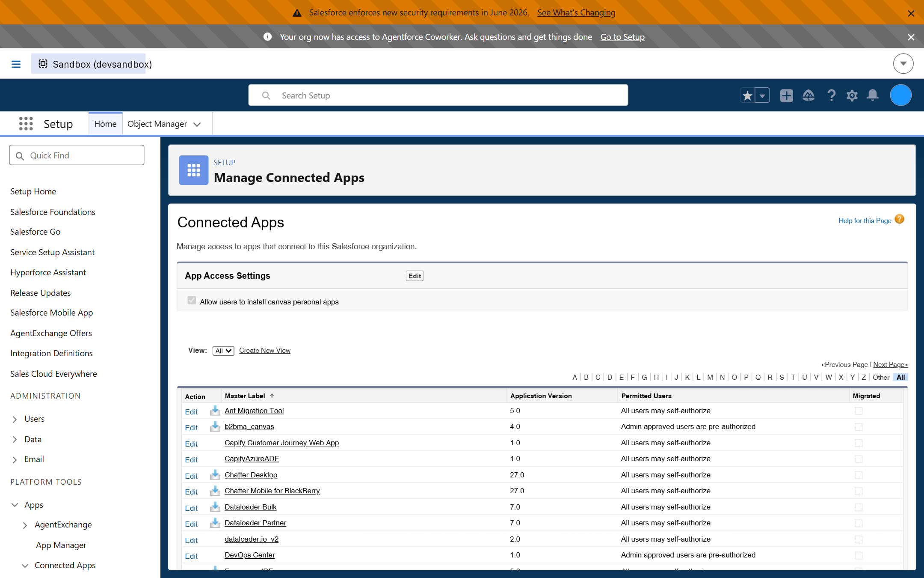
Task: Open the Help question mark icon
Action: (831, 95)
